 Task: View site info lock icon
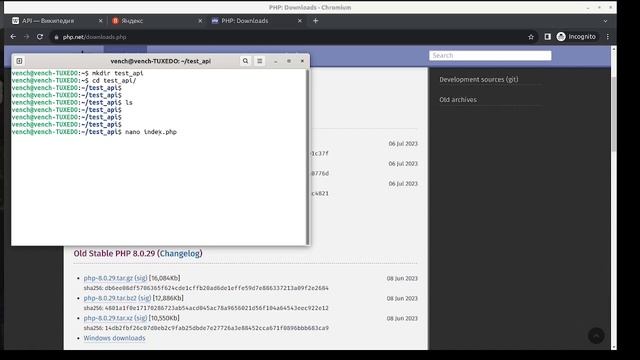click(56, 37)
